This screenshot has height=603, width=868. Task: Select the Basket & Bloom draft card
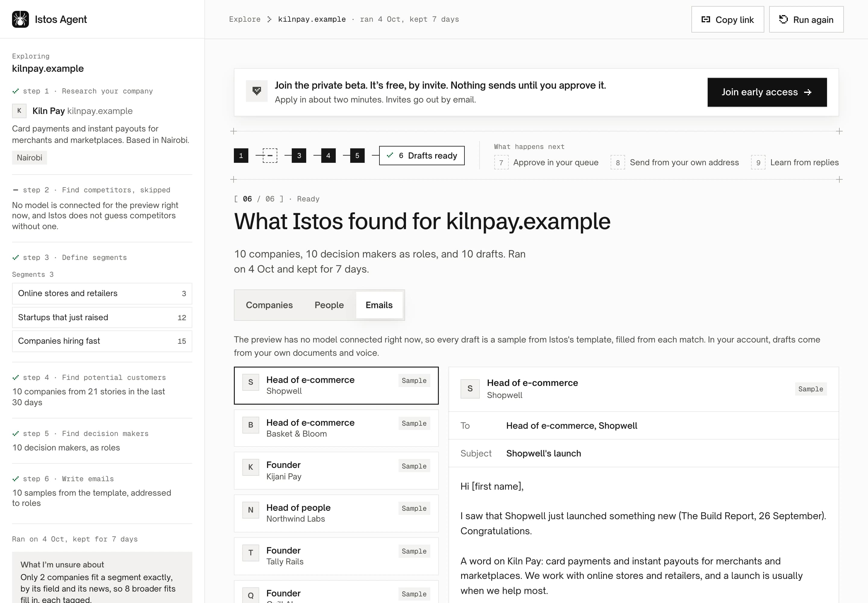coord(336,428)
